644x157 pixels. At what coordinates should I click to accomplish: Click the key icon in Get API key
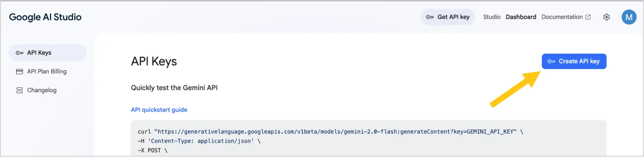point(430,17)
